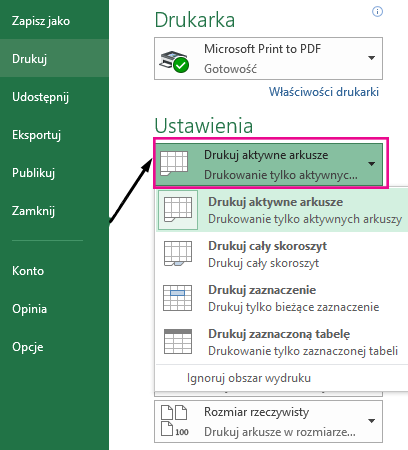The height and width of the screenshot is (450, 408).
Task: Choose Drukuj zaznaczenie option
Action: (283, 298)
